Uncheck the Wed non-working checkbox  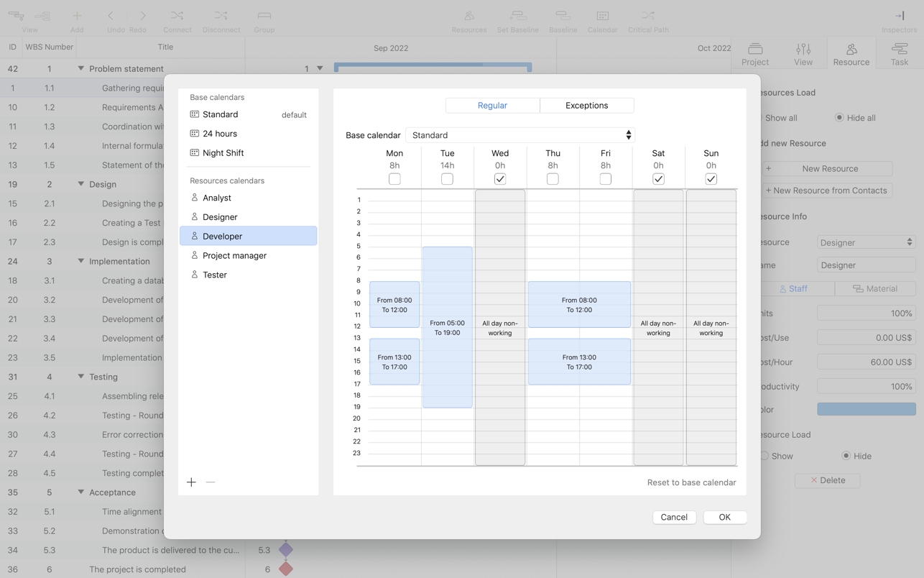tap(500, 179)
